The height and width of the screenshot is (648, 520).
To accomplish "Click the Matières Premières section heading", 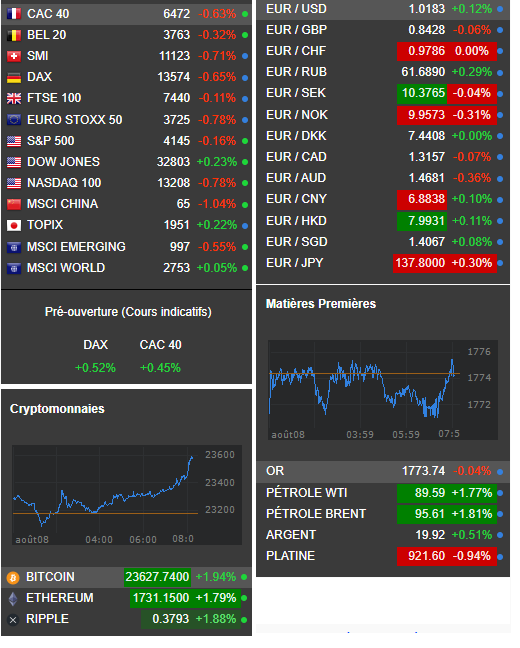I will [321, 304].
